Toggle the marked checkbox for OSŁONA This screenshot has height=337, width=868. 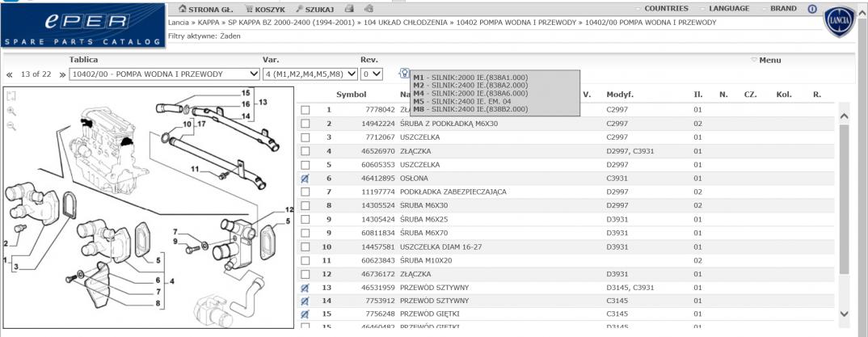[305, 178]
